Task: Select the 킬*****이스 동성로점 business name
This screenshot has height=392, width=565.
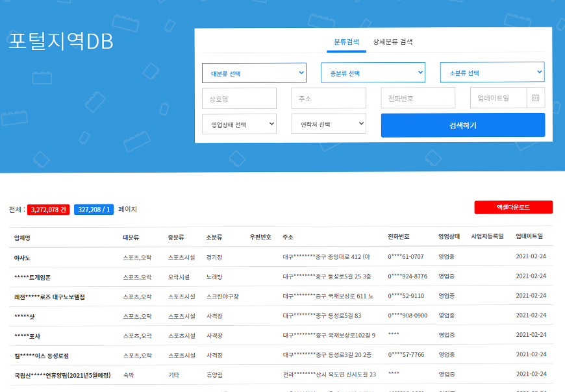Action: (42, 356)
